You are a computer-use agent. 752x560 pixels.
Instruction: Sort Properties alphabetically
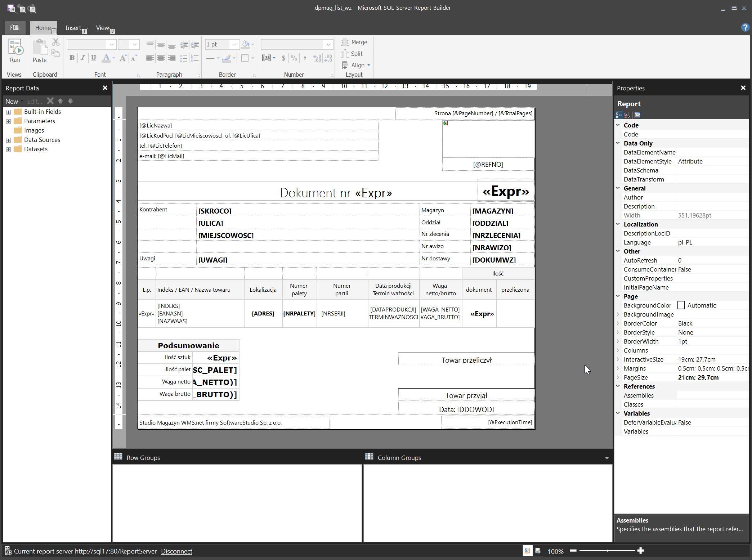pos(627,115)
